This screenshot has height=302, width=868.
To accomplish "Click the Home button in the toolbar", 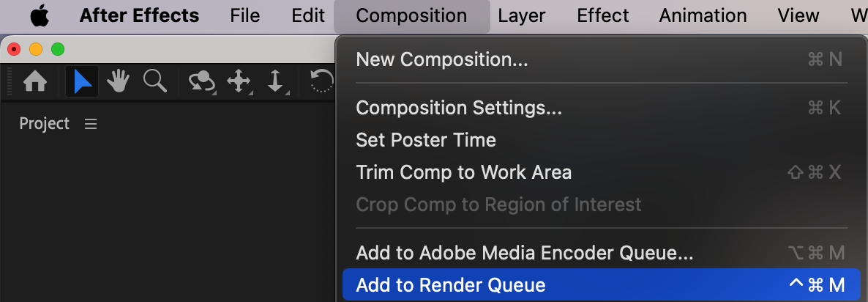I will (35, 81).
